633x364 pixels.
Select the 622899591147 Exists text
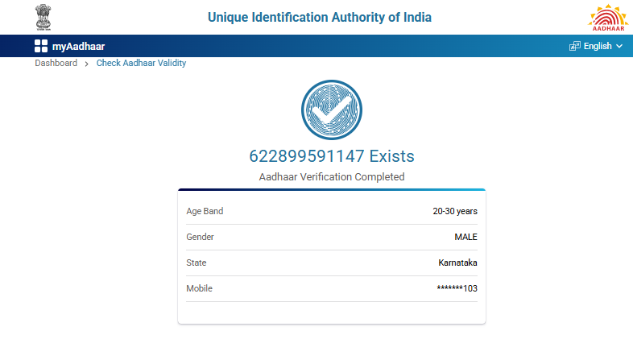click(x=331, y=156)
